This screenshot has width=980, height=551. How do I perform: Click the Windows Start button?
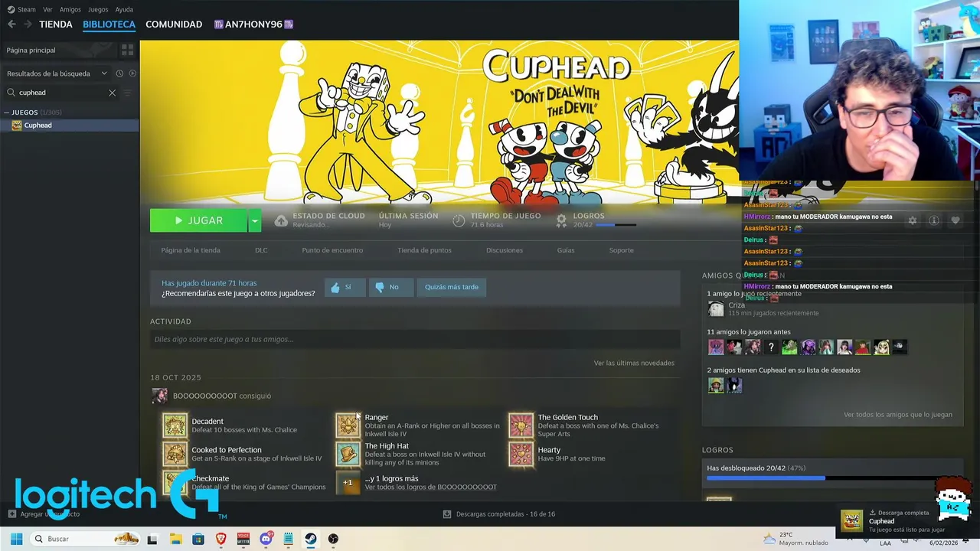[x=16, y=539]
